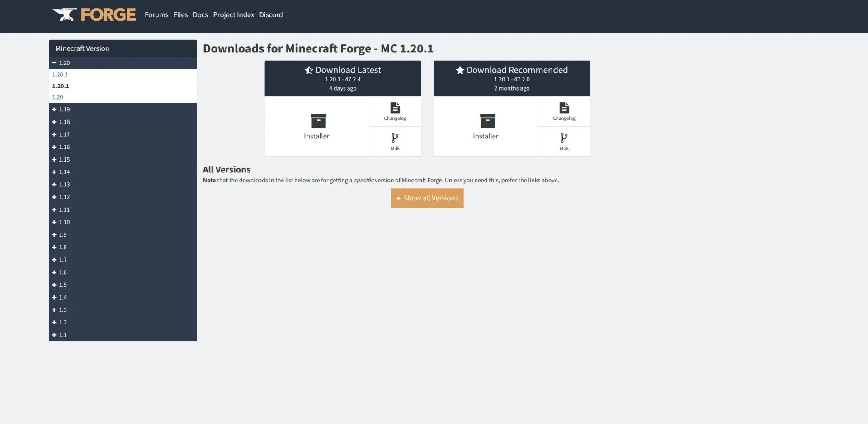Get the Recommended build Mdk fork icon

564,138
